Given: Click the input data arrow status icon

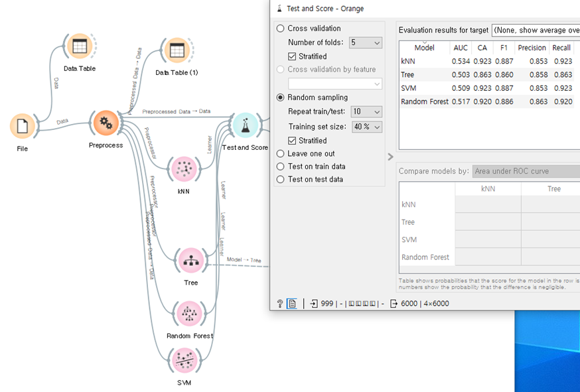Looking at the screenshot, I should [314, 304].
